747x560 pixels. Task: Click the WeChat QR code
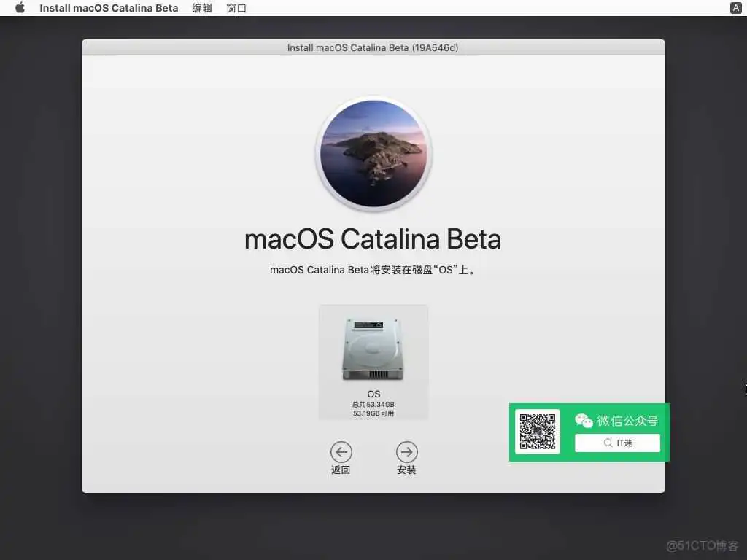pyautogui.click(x=538, y=432)
